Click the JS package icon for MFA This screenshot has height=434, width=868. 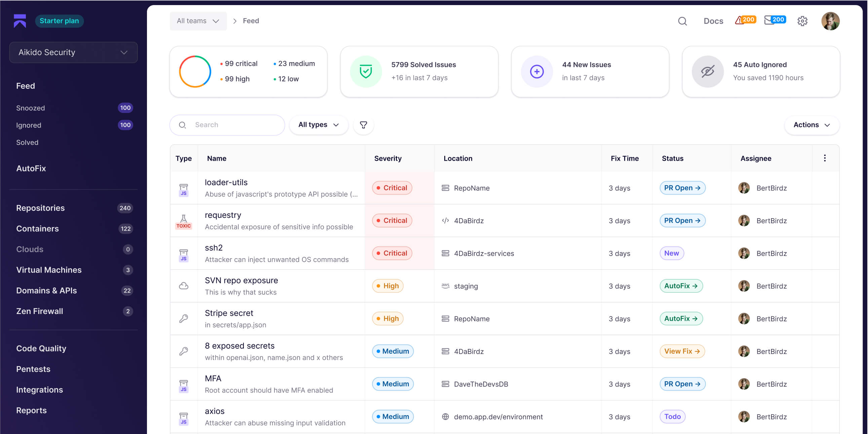[183, 386]
